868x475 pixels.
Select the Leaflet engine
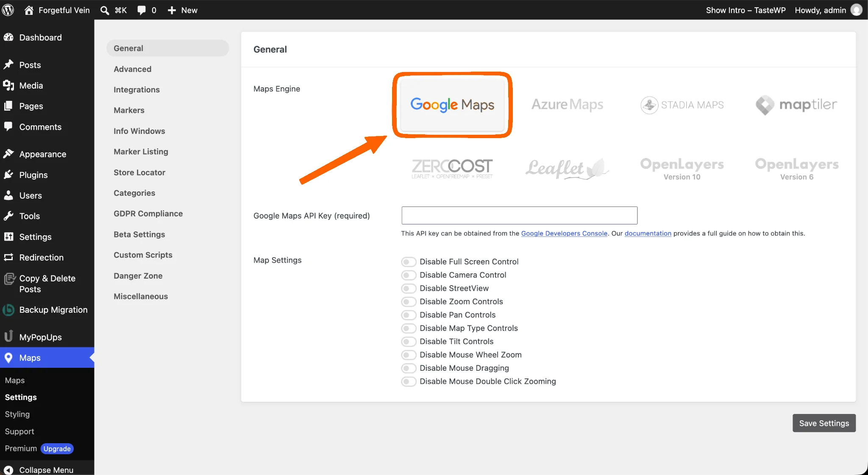pos(567,168)
